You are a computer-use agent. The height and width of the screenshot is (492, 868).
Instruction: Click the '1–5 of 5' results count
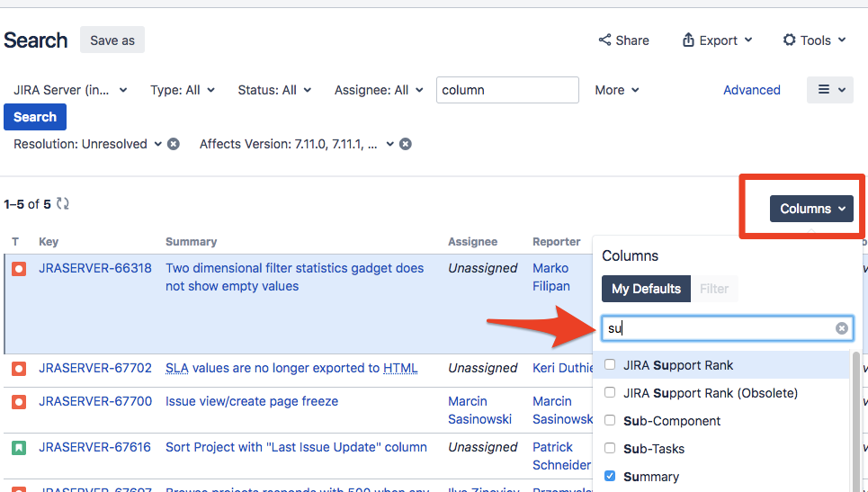pyautogui.click(x=27, y=204)
